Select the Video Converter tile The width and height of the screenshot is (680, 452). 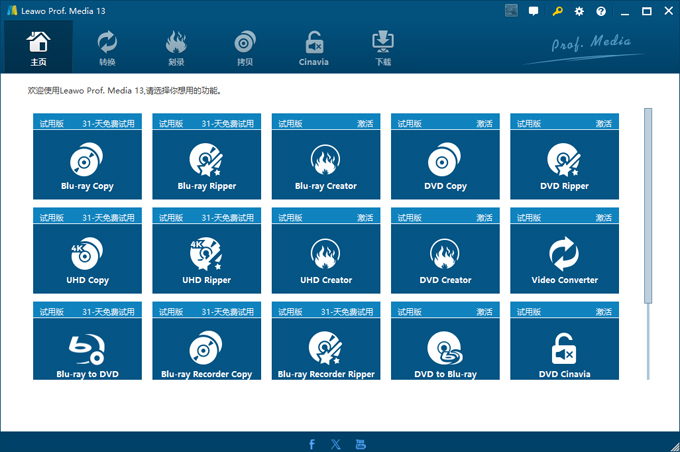click(x=564, y=258)
